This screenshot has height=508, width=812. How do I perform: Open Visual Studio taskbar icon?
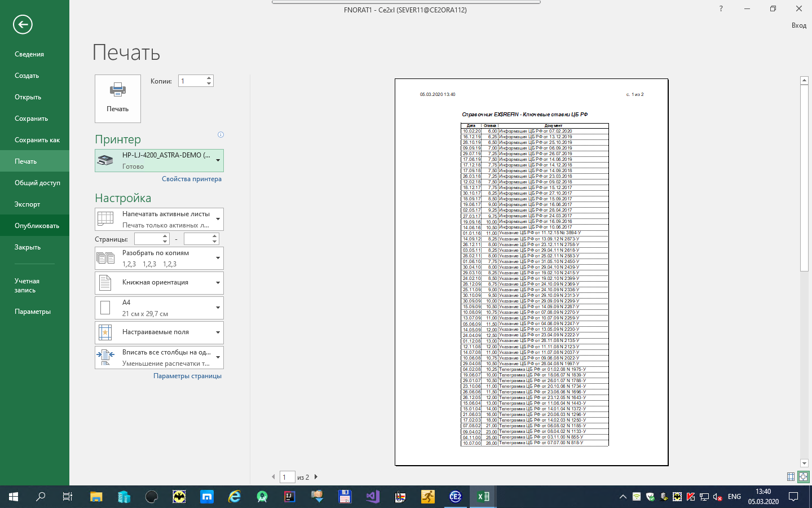tap(372, 497)
